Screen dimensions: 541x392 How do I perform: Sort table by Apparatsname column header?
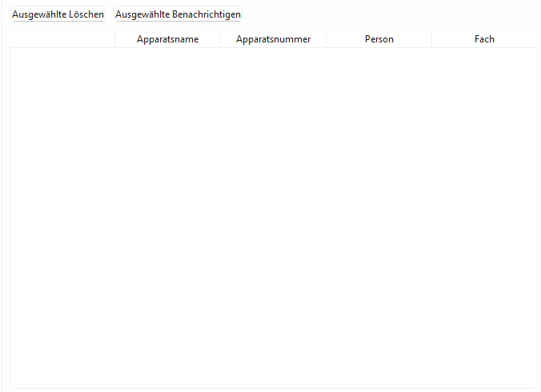167,38
